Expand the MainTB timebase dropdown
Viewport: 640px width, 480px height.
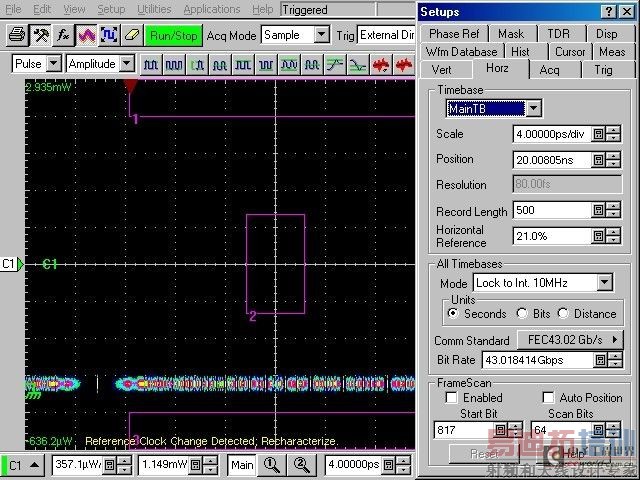pos(533,108)
